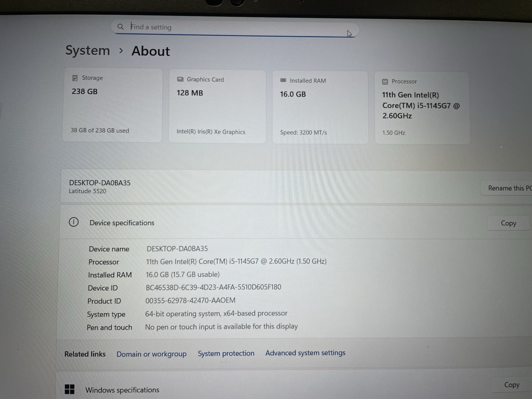The image size is (532, 399).
Task: Click the Processor card icon
Action: pyautogui.click(x=385, y=81)
